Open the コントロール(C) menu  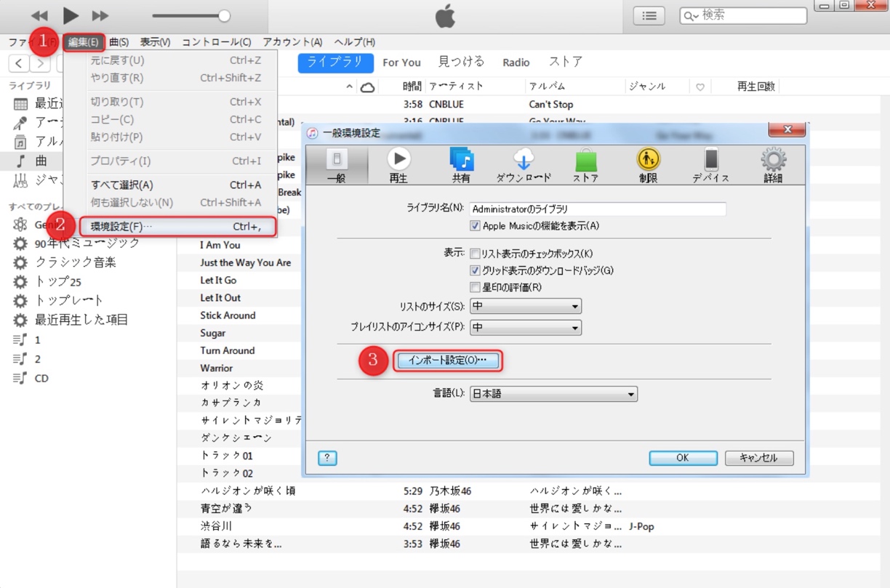216,42
